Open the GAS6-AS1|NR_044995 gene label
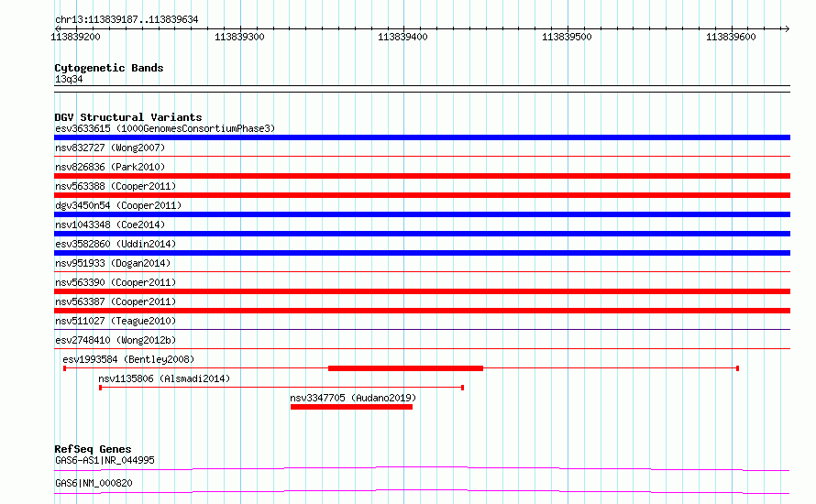 pos(105,460)
